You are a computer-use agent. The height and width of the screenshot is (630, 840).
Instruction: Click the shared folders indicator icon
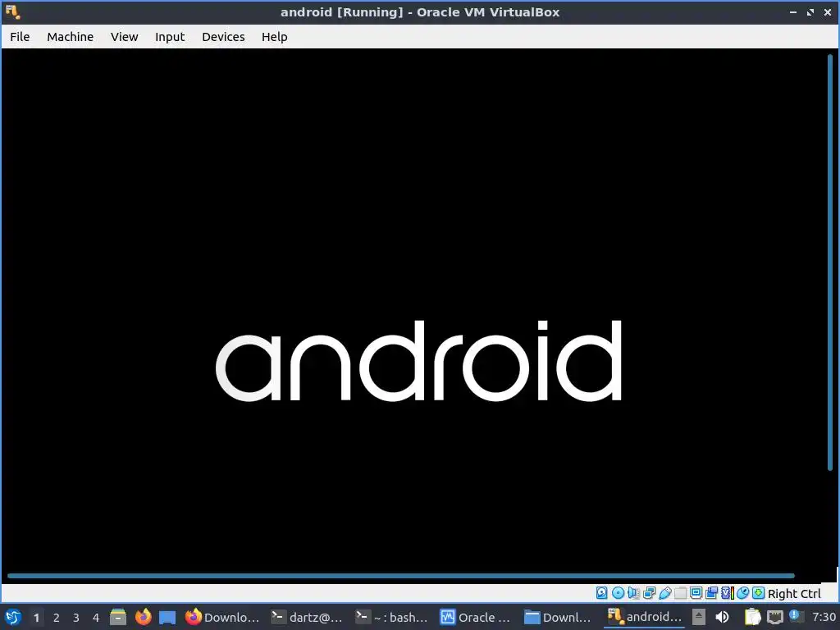(x=680, y=593)
